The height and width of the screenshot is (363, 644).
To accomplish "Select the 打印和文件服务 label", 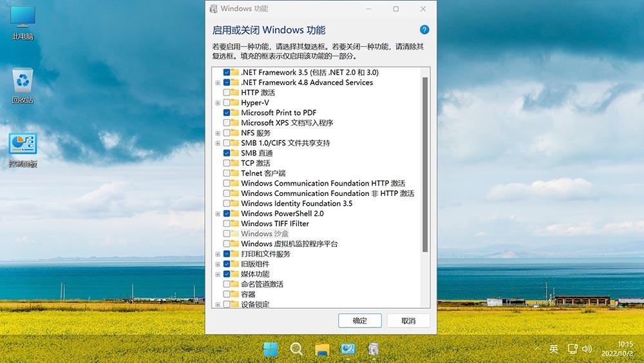I will click(265, 254).
